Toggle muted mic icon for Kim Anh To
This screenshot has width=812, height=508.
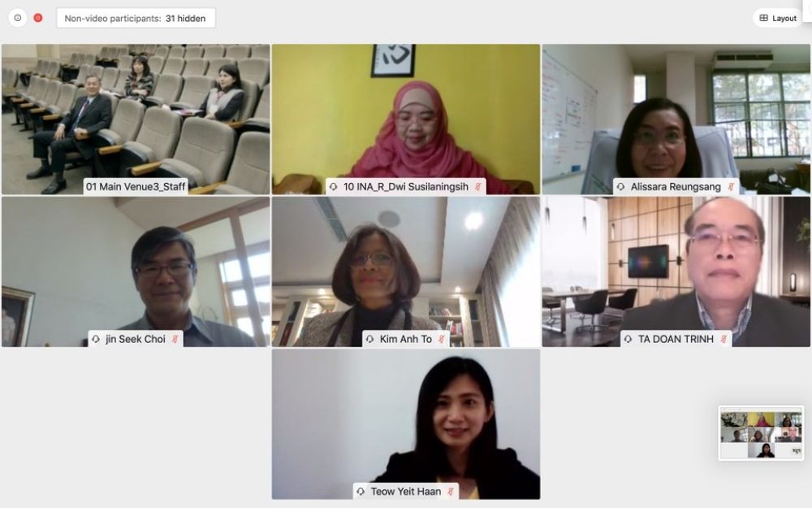[441, 339]
